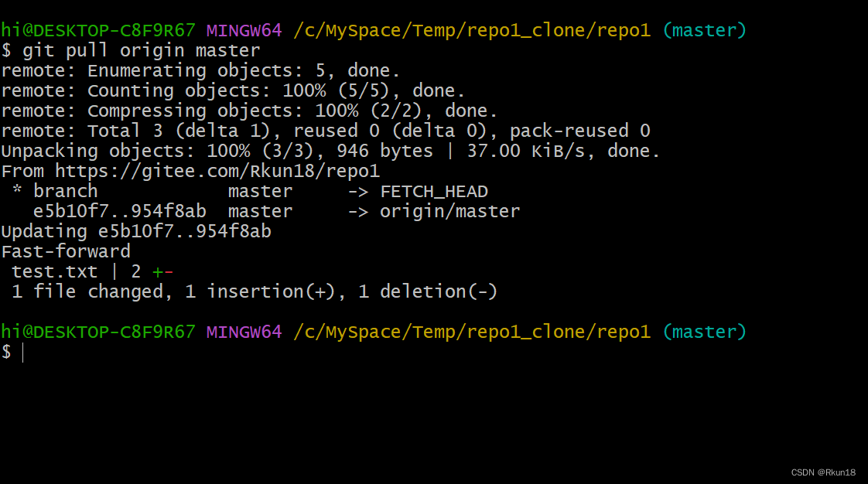Click the '* branch' line entry

point(55,191)
